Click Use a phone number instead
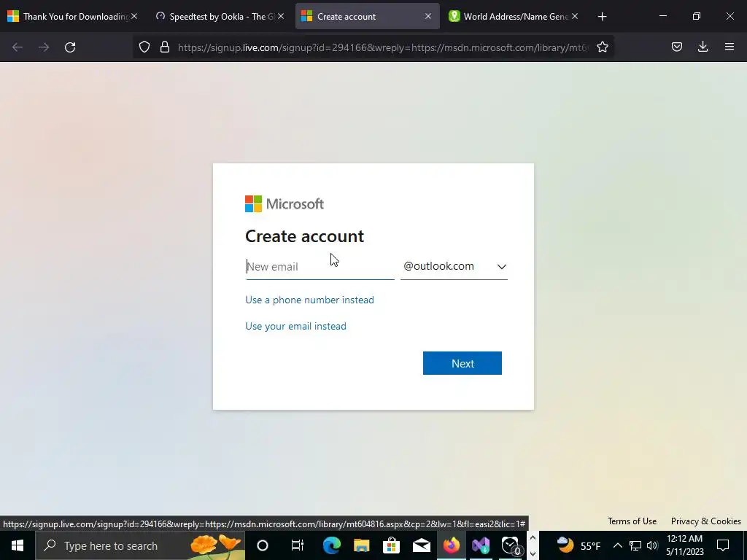747x560 pixels. (309, 300)
